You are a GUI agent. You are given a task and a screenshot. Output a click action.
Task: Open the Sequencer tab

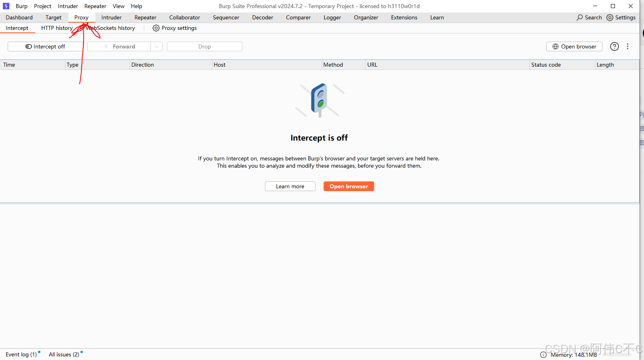click(226, 17)
